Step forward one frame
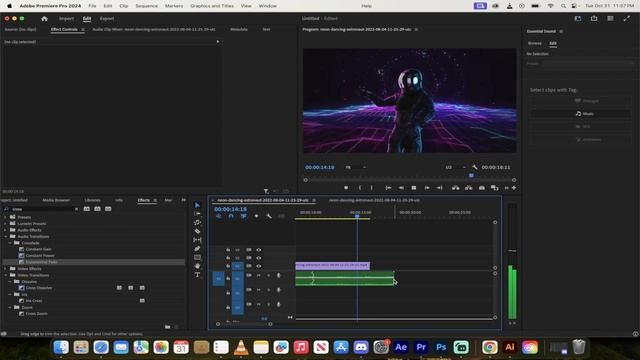This screenshot has height=360, width=640. click(x=427, y=188)
